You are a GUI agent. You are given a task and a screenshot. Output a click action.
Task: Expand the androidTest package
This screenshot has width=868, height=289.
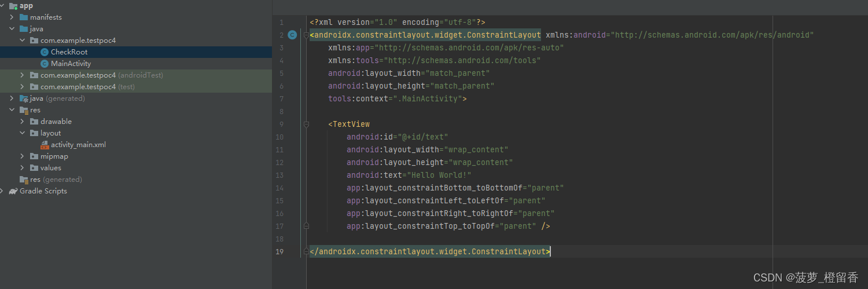coord(23,75)
